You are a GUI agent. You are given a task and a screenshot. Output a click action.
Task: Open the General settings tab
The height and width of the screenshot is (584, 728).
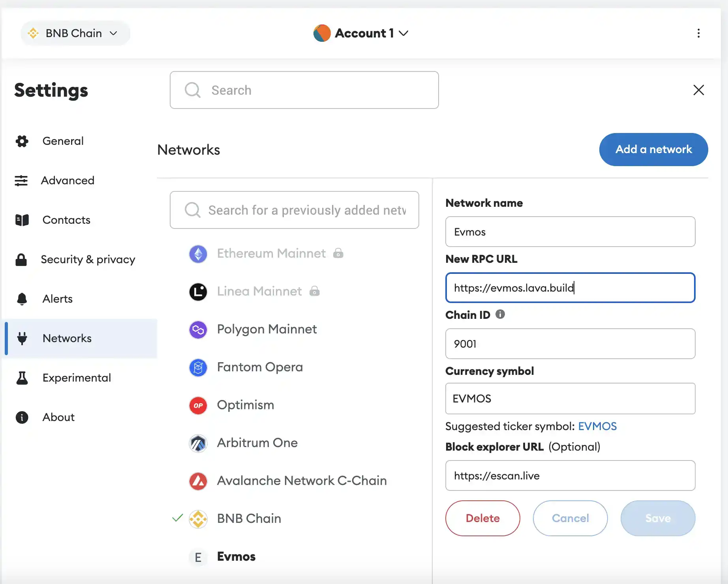click(63, 141)
